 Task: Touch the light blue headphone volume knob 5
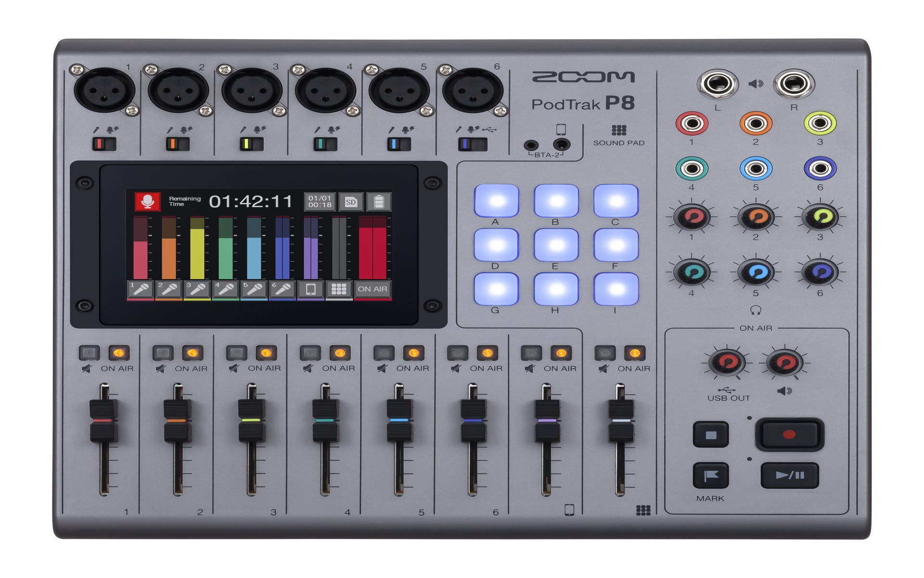[756, 272]
